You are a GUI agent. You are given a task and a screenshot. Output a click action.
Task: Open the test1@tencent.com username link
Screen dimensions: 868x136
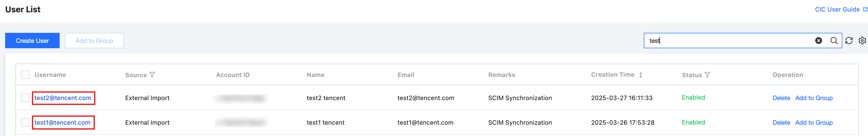point(63,123)
